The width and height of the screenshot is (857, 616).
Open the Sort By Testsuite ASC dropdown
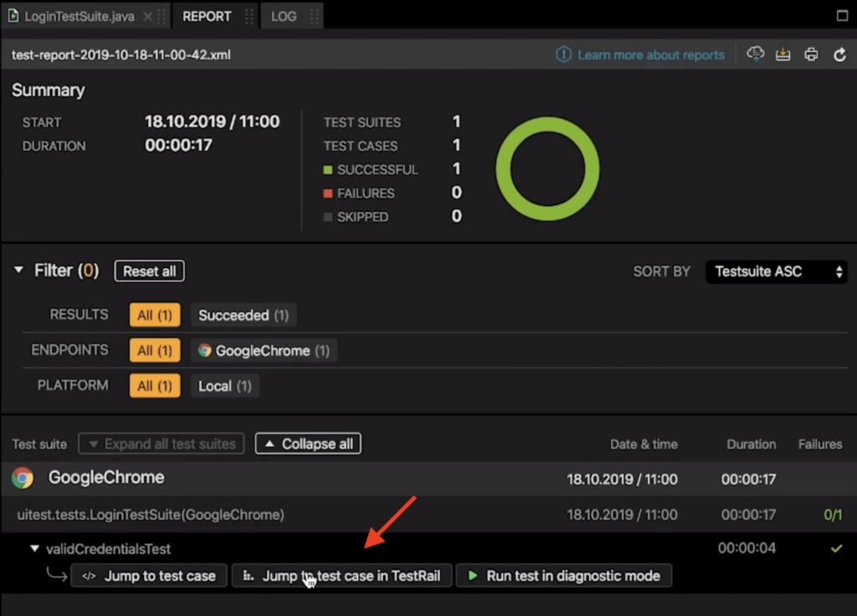point(777,272)
